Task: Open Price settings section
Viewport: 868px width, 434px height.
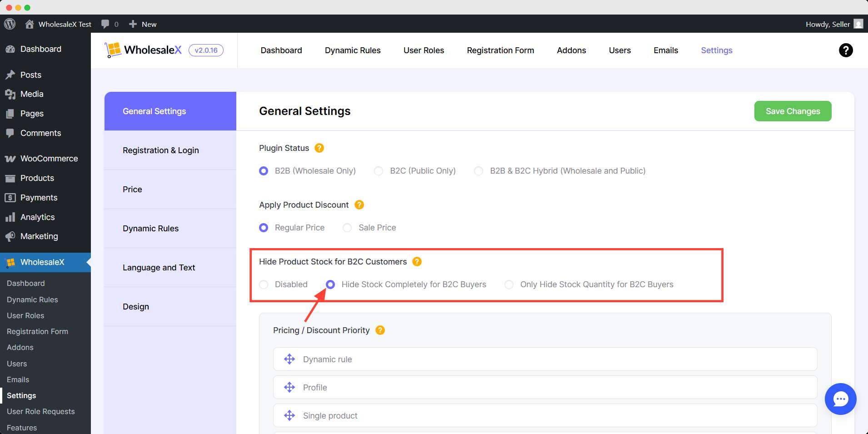Action: click(170, 190)
